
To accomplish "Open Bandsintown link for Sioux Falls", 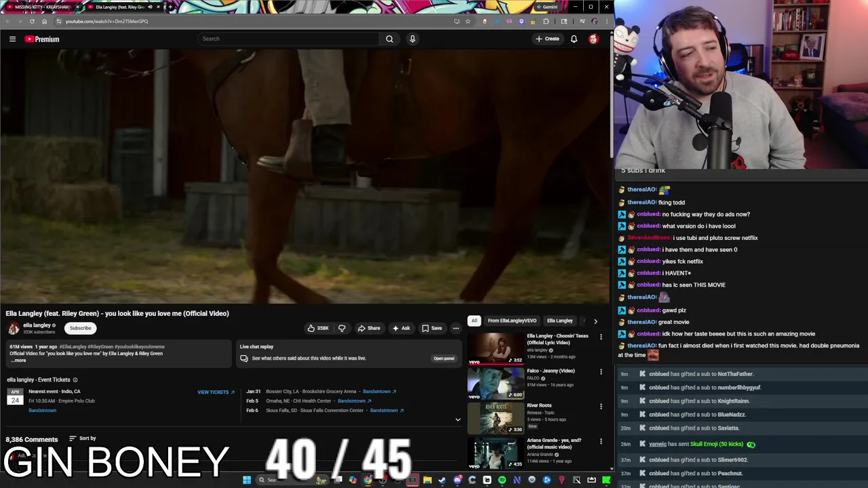I will click(x=387, y=411).
